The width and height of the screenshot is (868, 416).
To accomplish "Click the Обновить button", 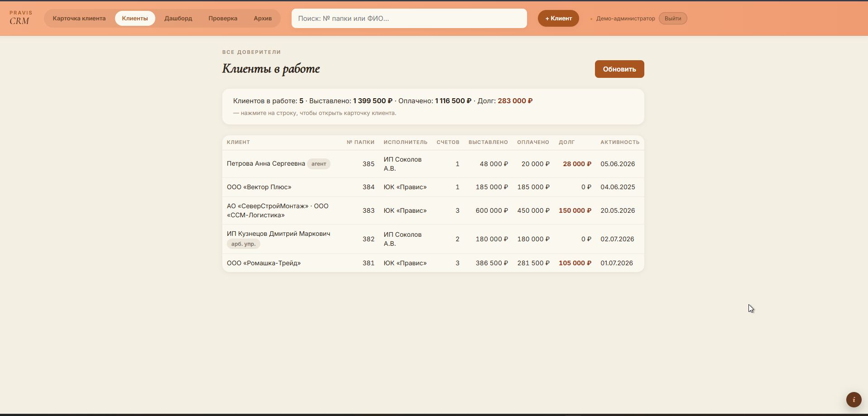I will click(x=619, y=69).
